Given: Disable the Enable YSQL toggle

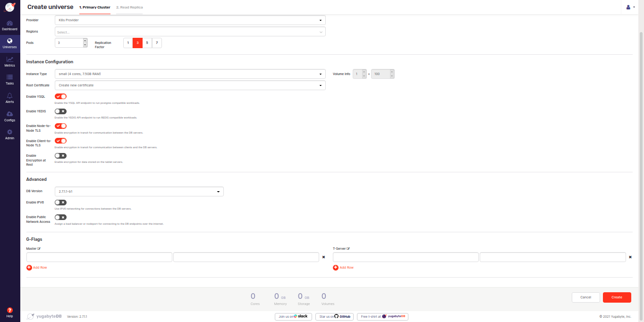Looking at the screenshot, I should (60, 96).
